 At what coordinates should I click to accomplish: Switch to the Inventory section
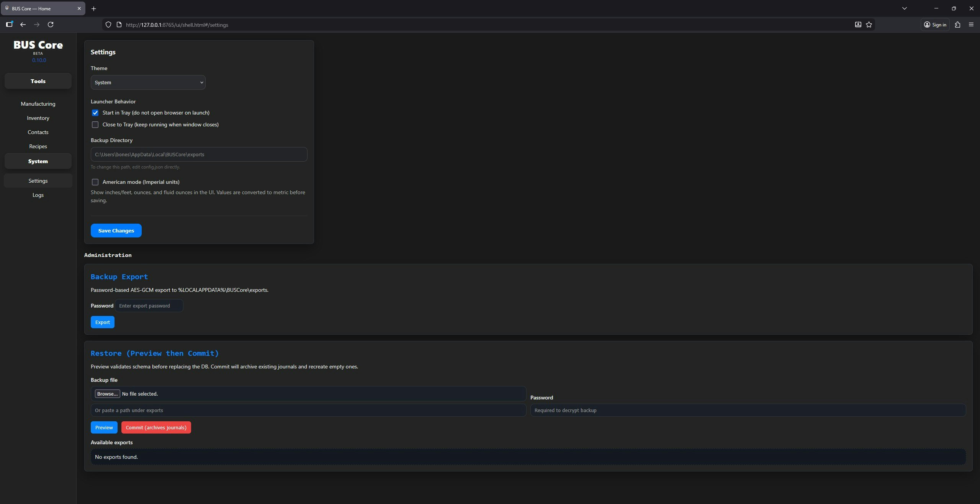pyautogui.click(x=38, y=118)
